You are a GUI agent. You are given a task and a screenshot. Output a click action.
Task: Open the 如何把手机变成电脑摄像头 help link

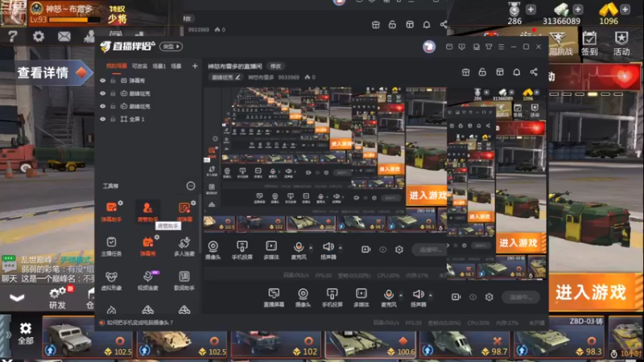pyautogui.click(x=139, y=323)
